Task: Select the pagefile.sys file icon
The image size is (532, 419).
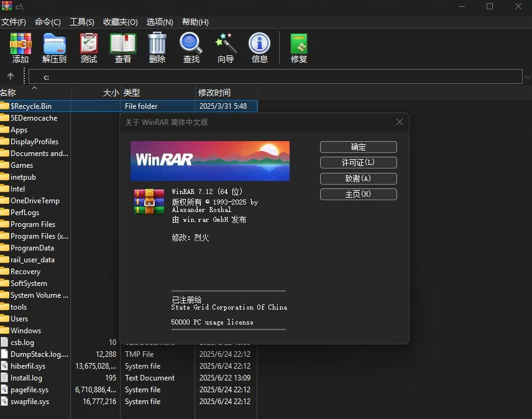Action: coord(4,390)
